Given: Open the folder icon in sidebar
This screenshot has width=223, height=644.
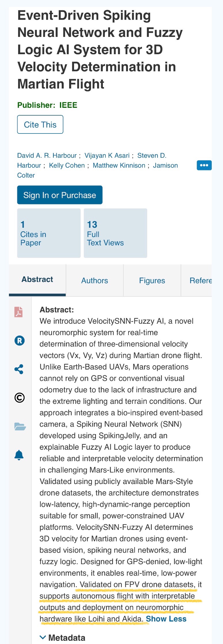Looking at the screenshot, I should pyautogui.click(x=20, y=426).
